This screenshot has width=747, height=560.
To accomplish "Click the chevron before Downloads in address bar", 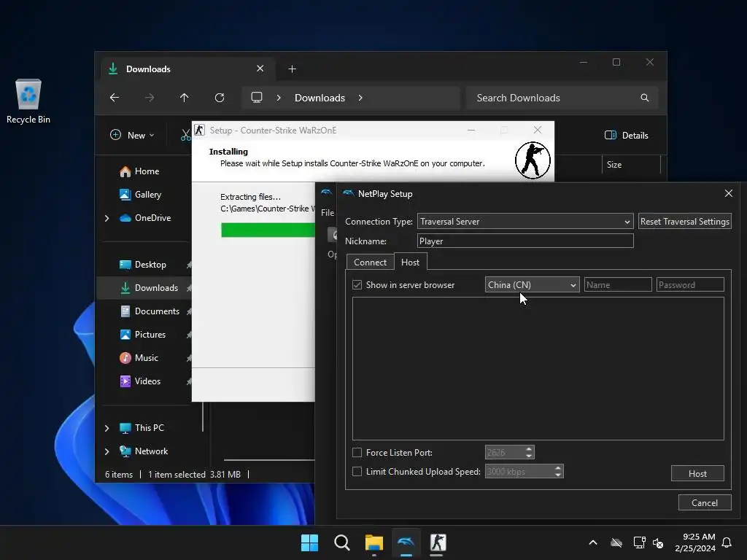I will (279, 98).
